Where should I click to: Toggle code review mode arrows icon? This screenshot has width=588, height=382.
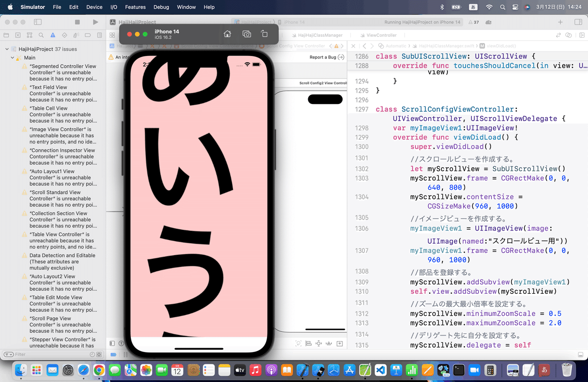[x=558, y=35]
